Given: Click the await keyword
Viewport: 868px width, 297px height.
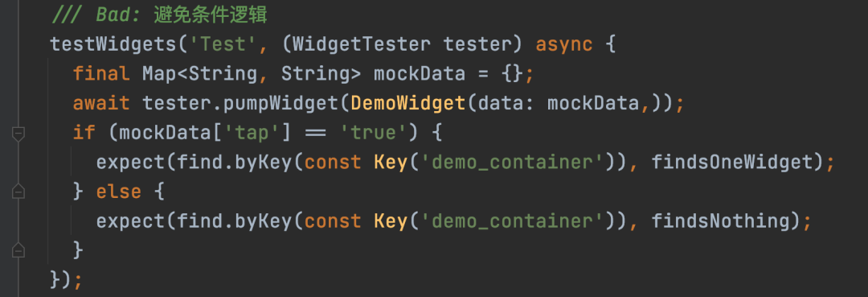Looking at the screenshot, I should (101, 103).
